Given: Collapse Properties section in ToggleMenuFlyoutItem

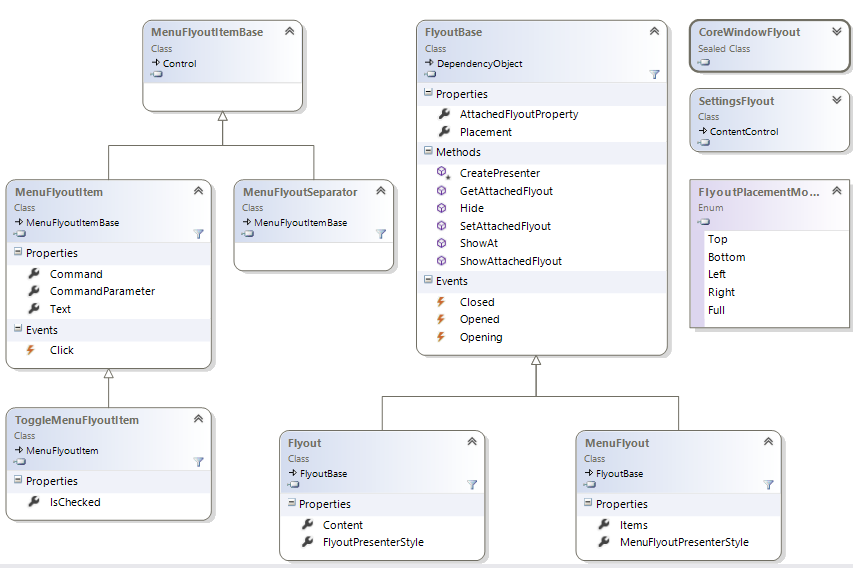Looking at the screenshot, I should point(18,480).
